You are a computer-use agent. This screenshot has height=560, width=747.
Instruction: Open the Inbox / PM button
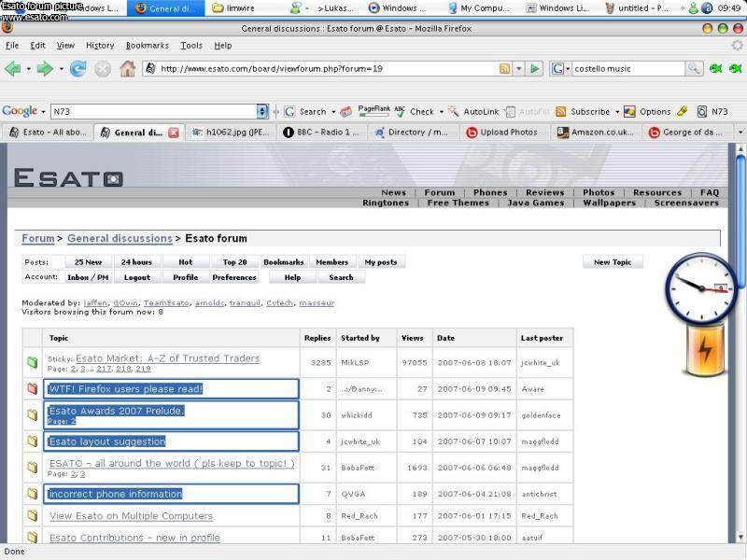click(x=88, y=277)
